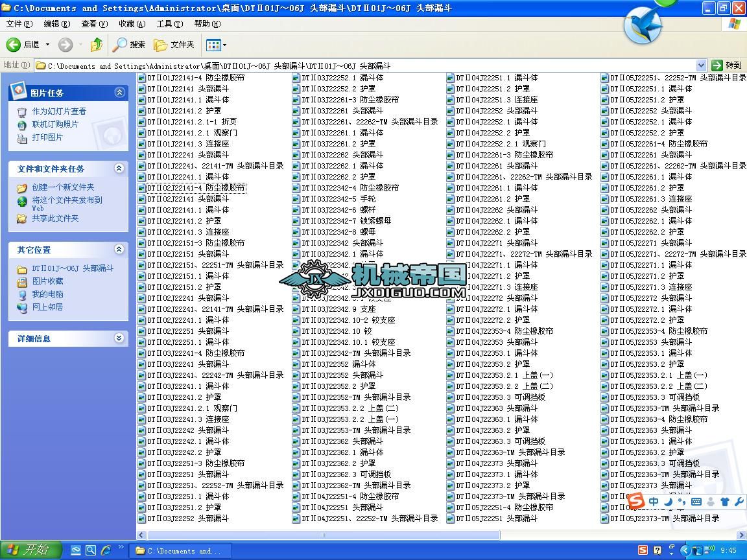Open the 查看 (View) menu
The height and width of the screenshot is (560, 747).
95,24
